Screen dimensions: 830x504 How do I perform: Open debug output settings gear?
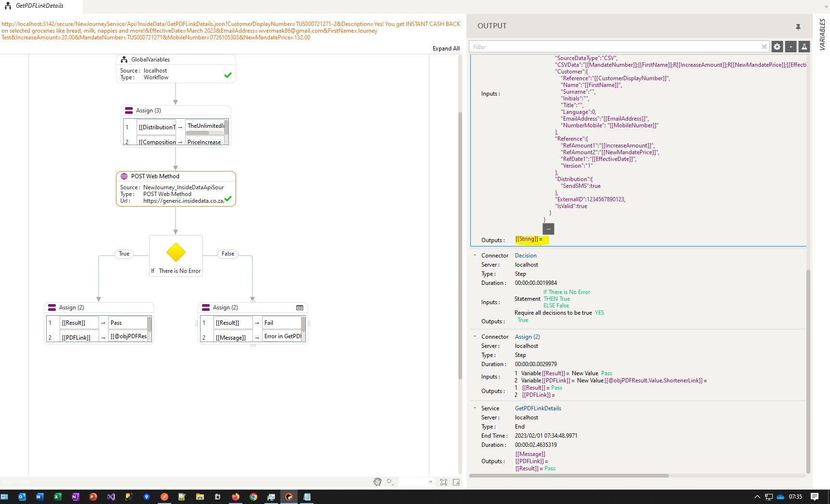[777, 47]
